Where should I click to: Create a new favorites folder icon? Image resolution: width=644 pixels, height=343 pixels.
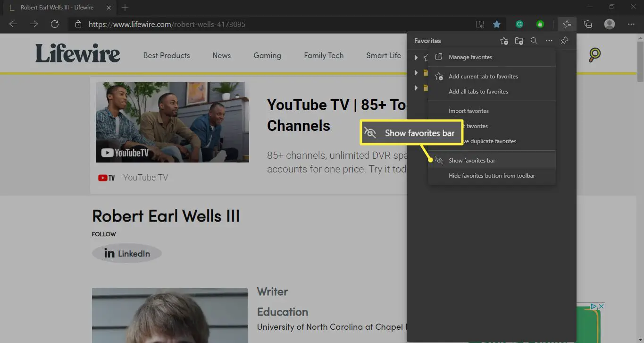click(519, 41)
